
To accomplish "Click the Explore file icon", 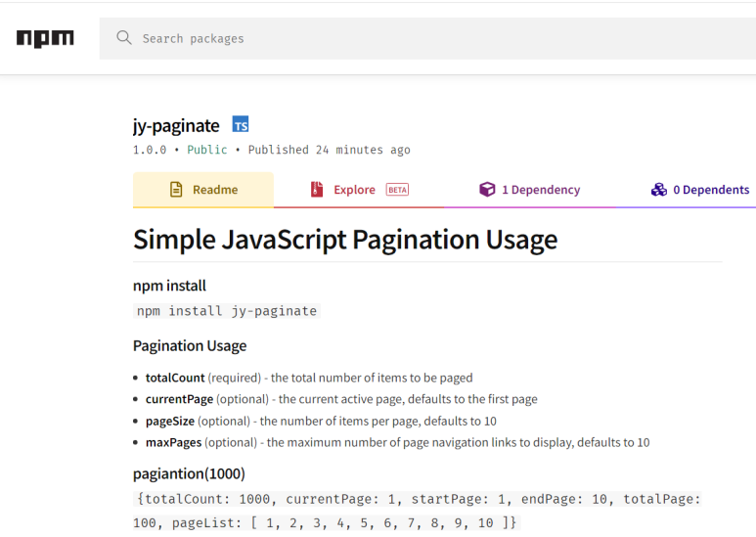I will click(x=317, y=190).
